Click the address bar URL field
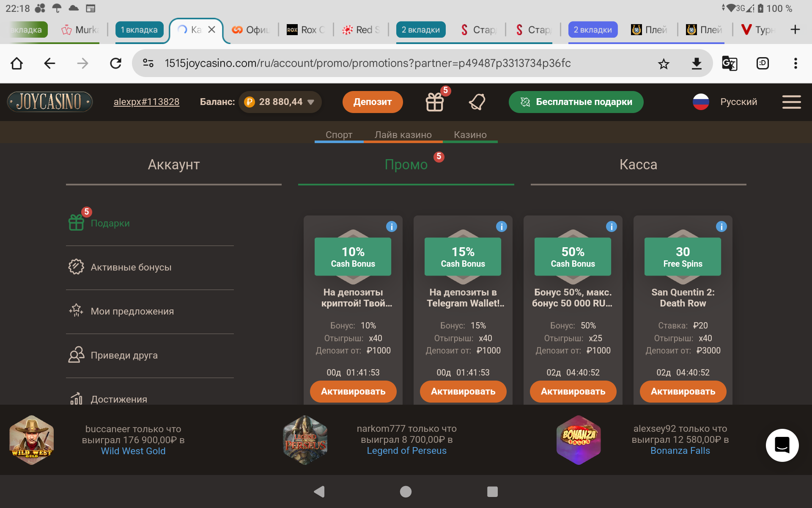The height and width of the screenshot is (508, 812). coord(367,63)
